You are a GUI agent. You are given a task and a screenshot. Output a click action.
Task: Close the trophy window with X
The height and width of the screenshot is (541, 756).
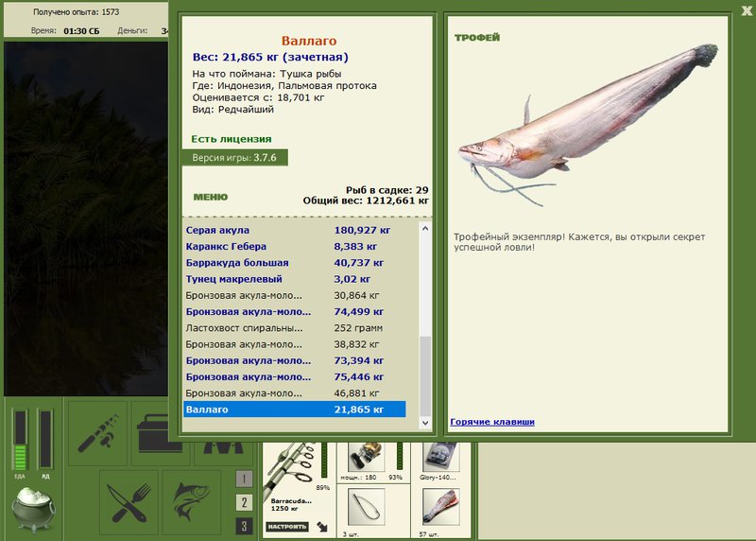pyautogui.click(x=747, y=10)
